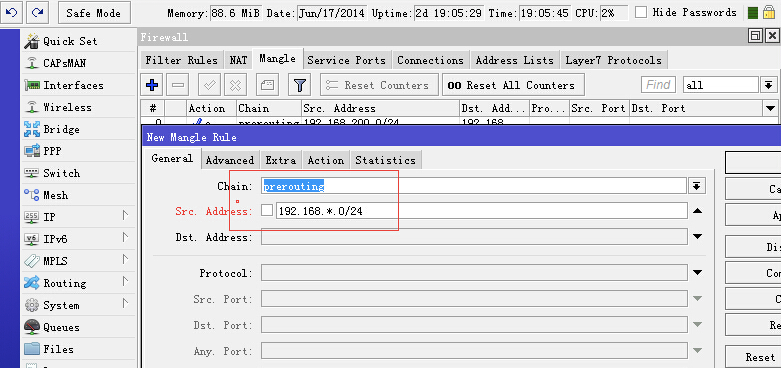The height and width of the screenshot is (368, 781).
Task: Collapse the Src. Address field arrow
Action: tap(697, 211)
